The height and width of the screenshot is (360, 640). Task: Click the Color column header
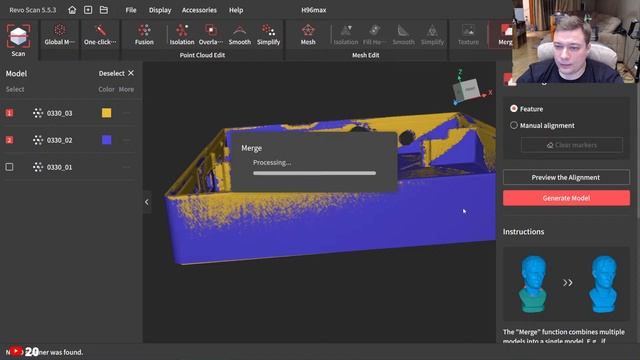pos(106,89)
